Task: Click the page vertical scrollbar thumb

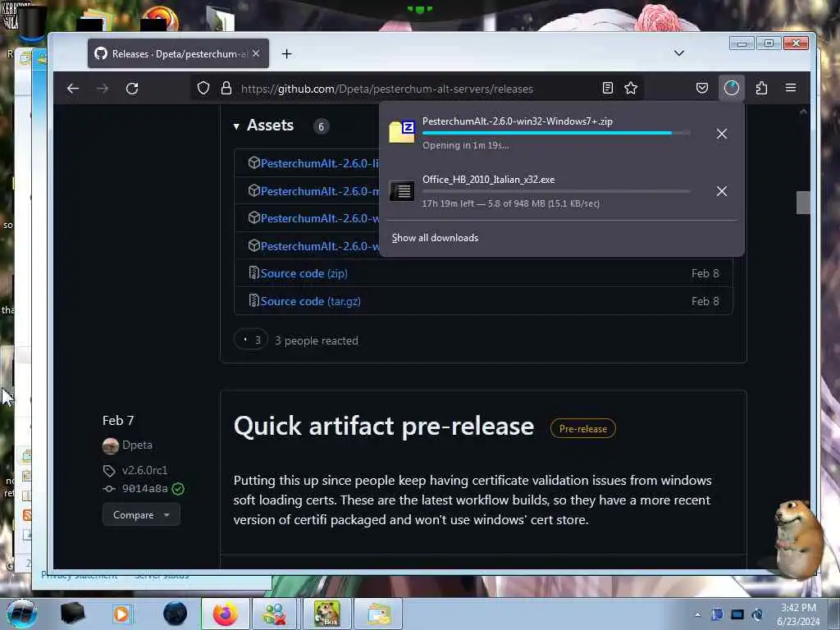Action: [803, 203]
